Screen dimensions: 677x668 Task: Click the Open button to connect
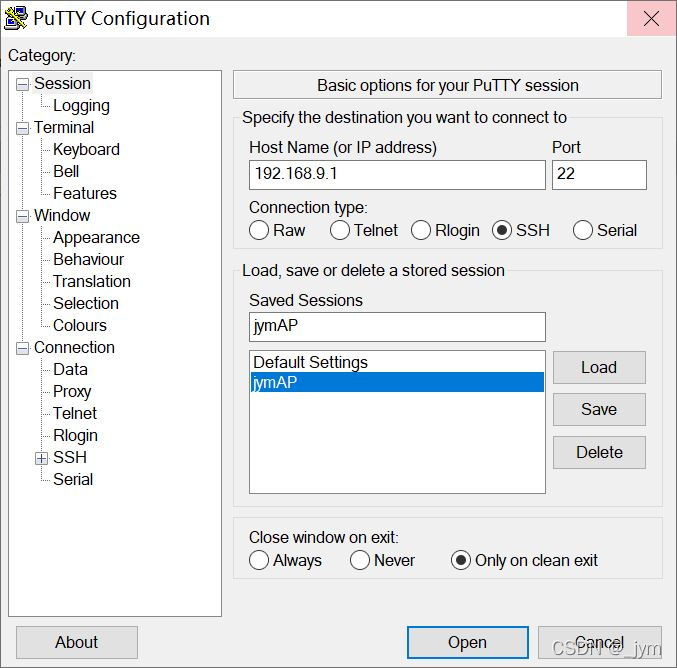[x=468, y=643]
